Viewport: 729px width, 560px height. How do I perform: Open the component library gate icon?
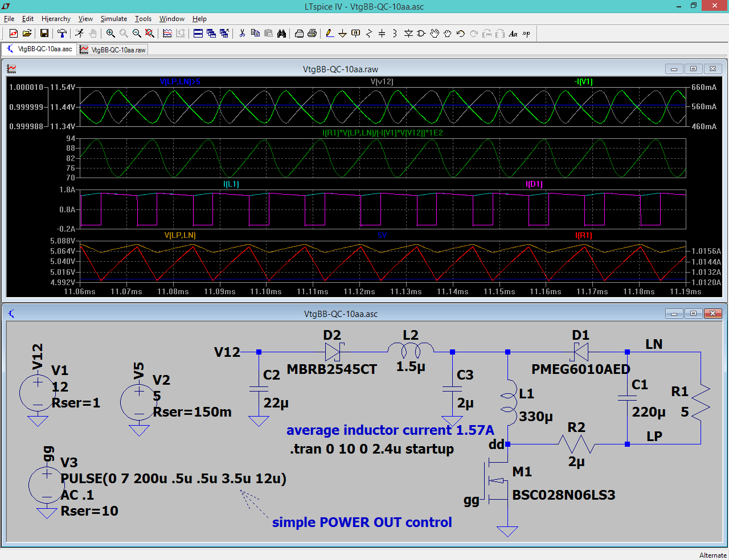tap(421, 34)
